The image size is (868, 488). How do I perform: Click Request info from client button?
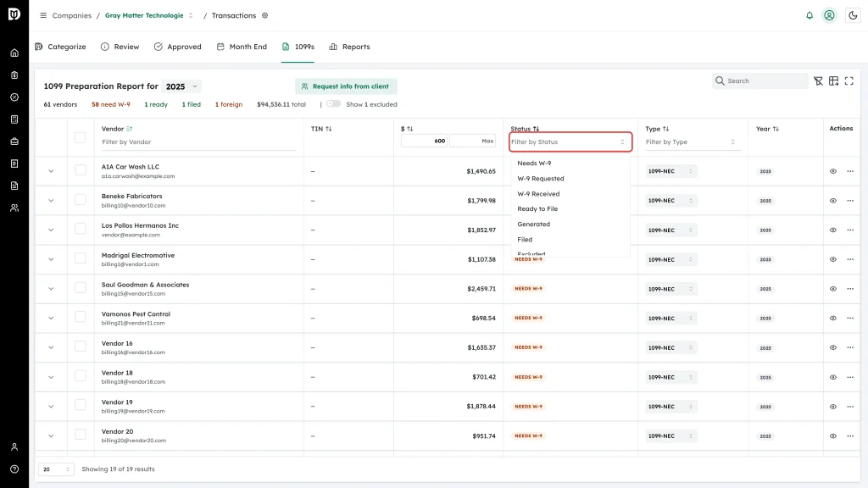point(346,86)
